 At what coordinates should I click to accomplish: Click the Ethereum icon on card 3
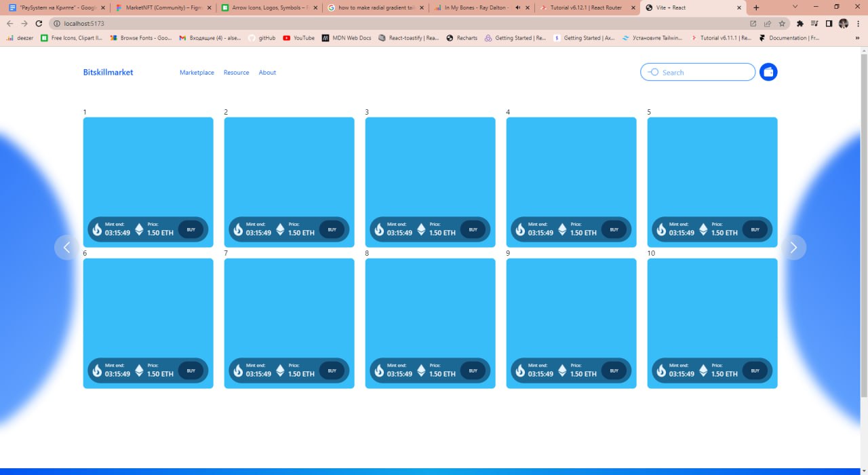coord(421,229)
